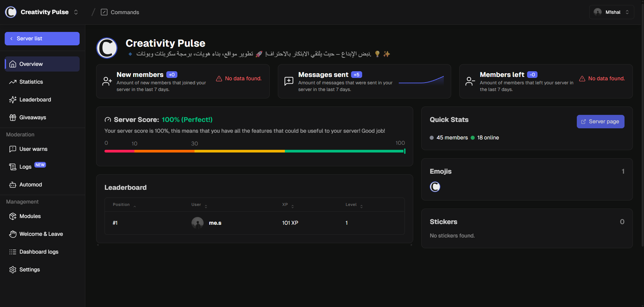Click the Server Score gauge icon
The image size is (644, 307).
(108, 120)
